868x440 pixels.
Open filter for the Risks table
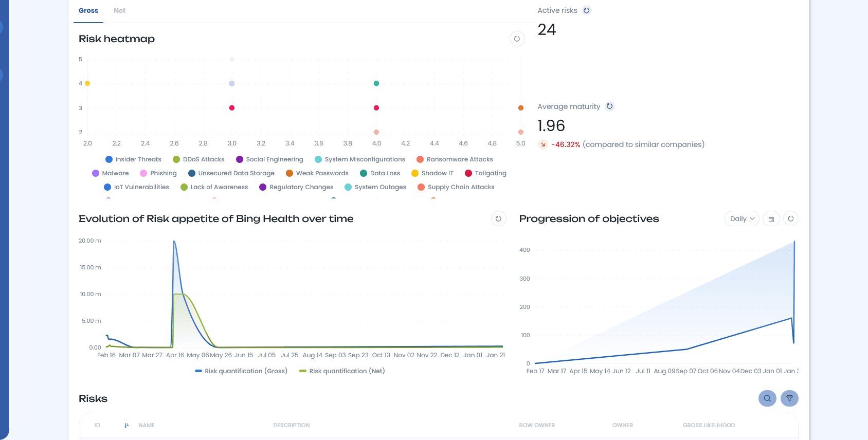point(789,398)
